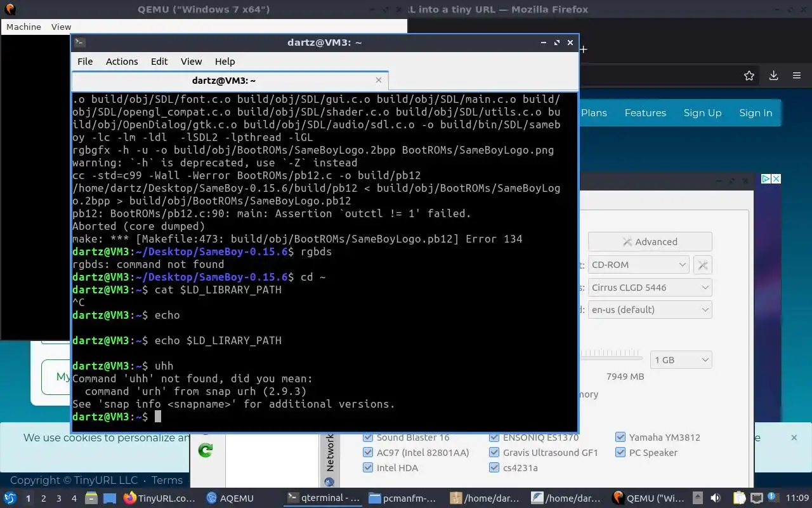The image size is (812, 508).
Task: Switch to workspace 3 in the pager
Action: 59,498
